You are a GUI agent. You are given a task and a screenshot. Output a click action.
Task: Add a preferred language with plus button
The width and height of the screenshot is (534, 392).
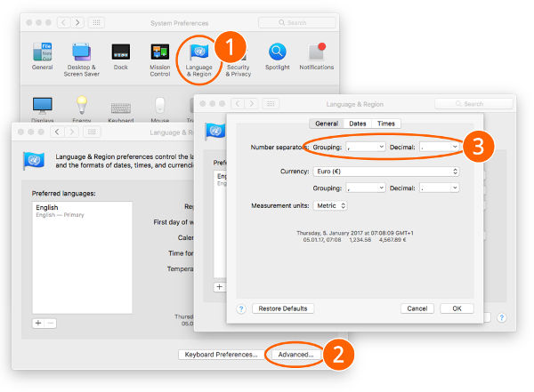[x=38, y=323]
